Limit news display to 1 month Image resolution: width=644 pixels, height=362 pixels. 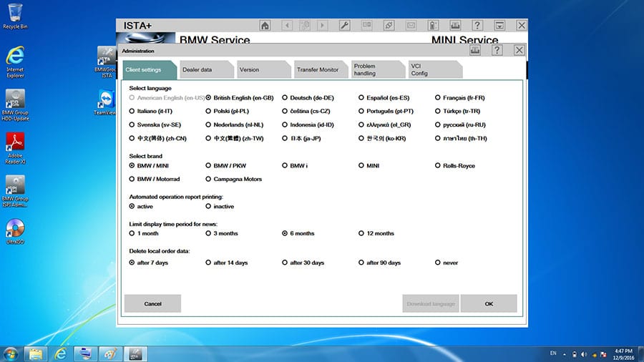pyautogui.click(x=144, y=233)
